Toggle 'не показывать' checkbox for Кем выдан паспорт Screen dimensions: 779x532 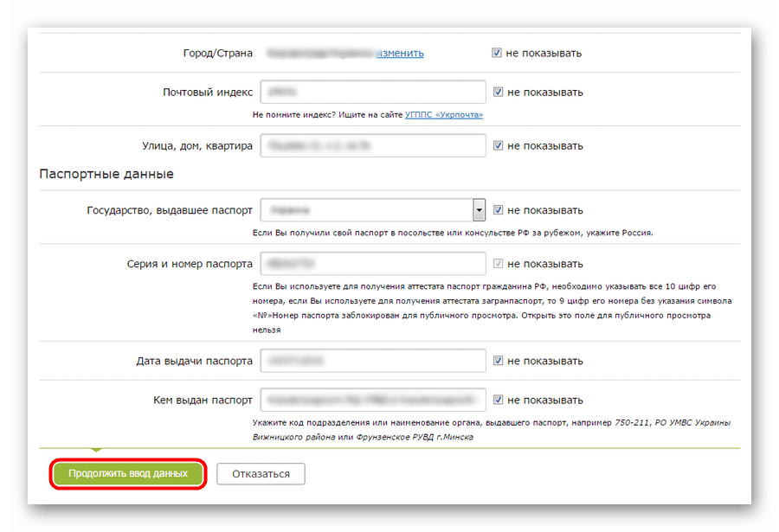point(498,400)
